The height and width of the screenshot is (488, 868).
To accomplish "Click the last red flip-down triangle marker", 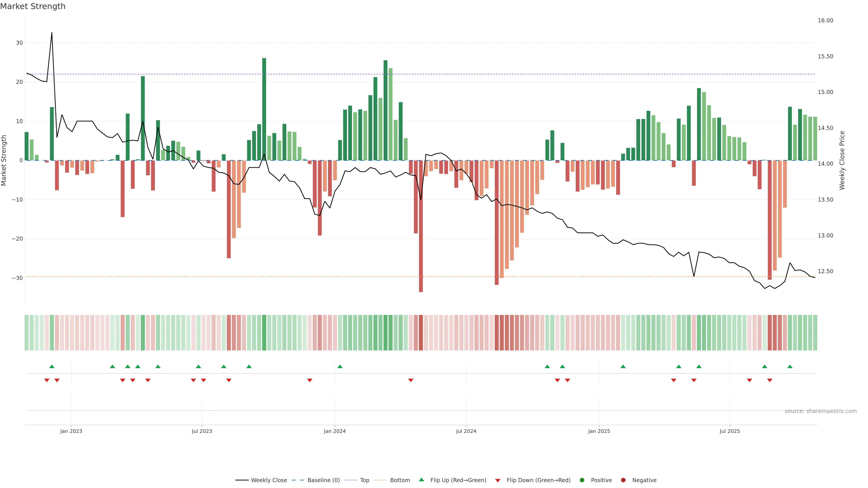I will [770, 380].
